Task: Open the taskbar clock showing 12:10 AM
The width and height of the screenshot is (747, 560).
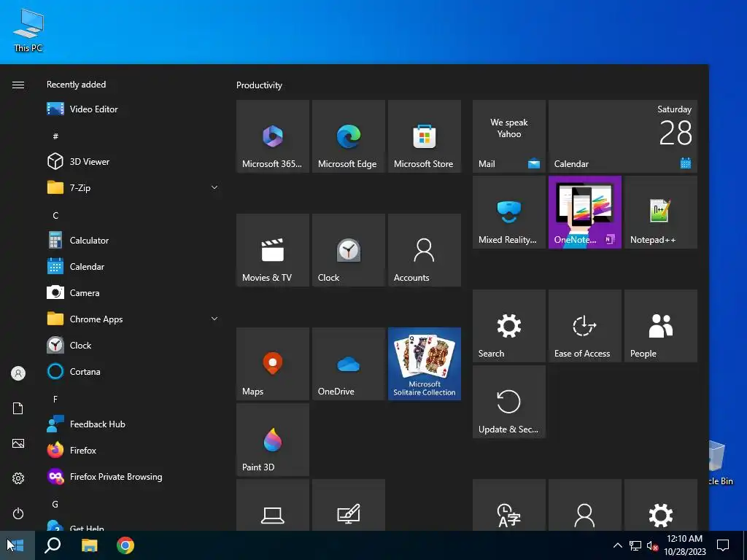Action: pos(685,545)
